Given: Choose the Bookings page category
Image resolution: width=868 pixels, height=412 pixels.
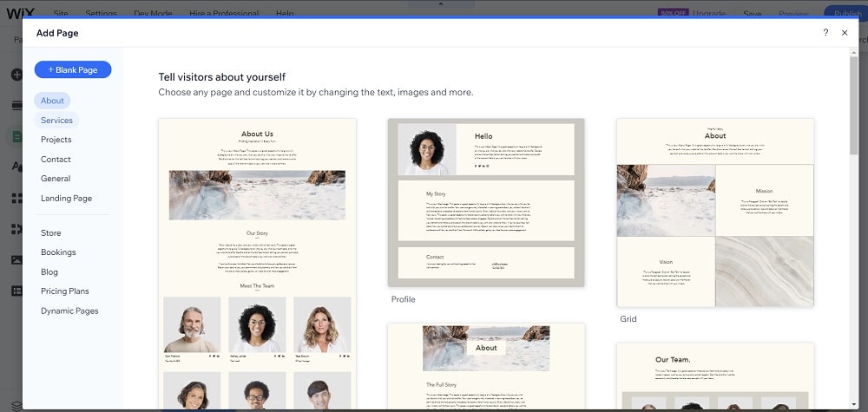Looking at the screenshot, I should click(x=58, y=252).
